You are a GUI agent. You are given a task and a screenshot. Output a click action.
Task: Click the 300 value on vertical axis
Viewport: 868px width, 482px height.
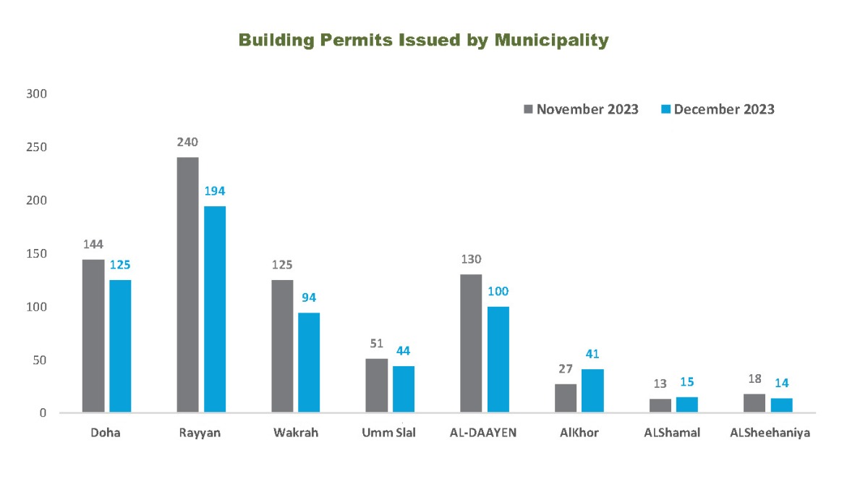[x=36, y=93]
